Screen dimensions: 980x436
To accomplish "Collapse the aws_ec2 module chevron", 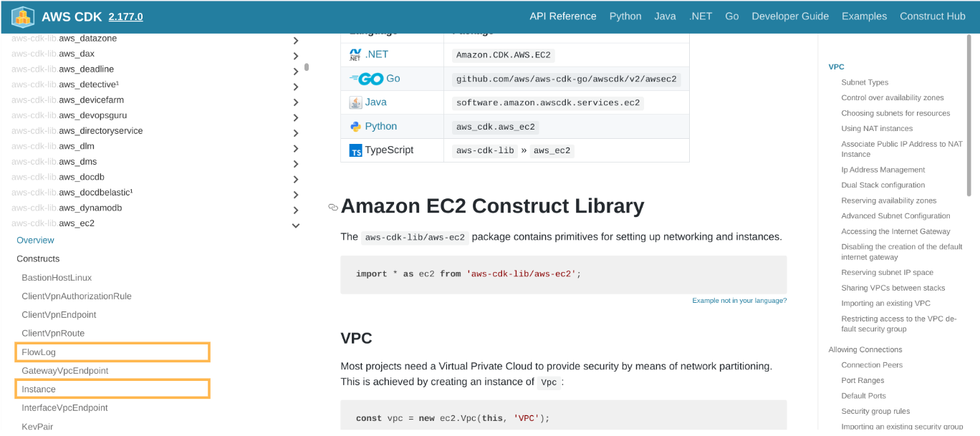I will tap(296, 226).
